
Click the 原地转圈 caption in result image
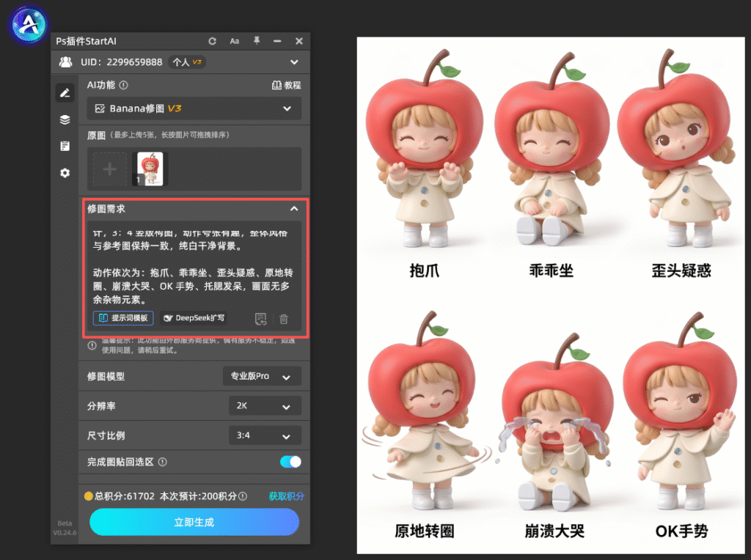coord(425,531)
